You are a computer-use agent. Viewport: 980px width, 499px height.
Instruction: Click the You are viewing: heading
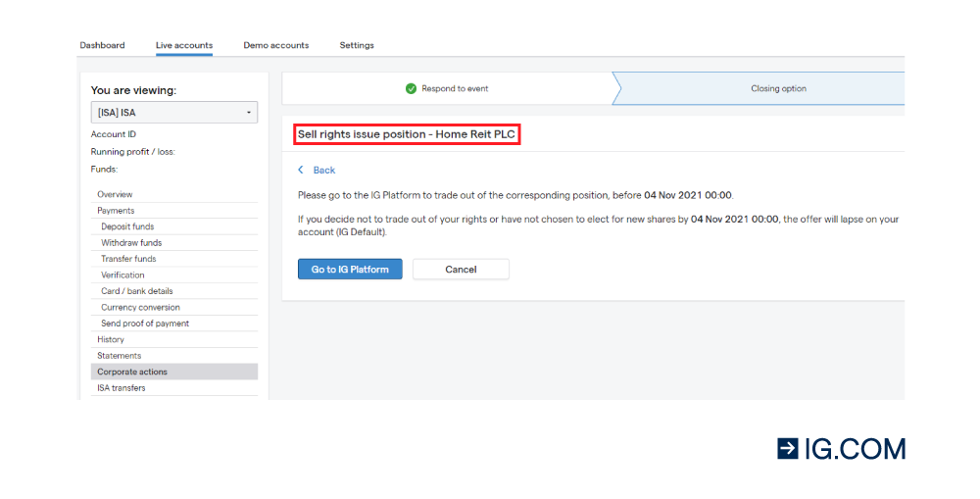[x=133, y=90]
